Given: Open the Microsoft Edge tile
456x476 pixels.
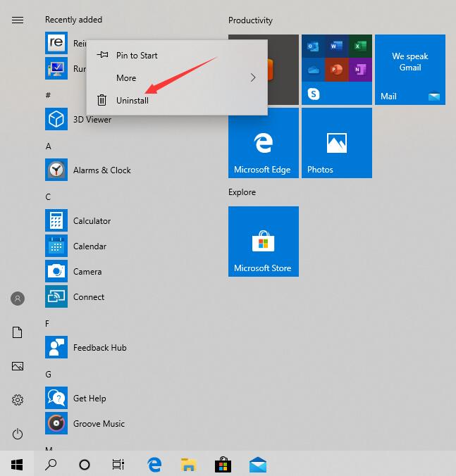Looking at the screenshot, I should point(264,143).
